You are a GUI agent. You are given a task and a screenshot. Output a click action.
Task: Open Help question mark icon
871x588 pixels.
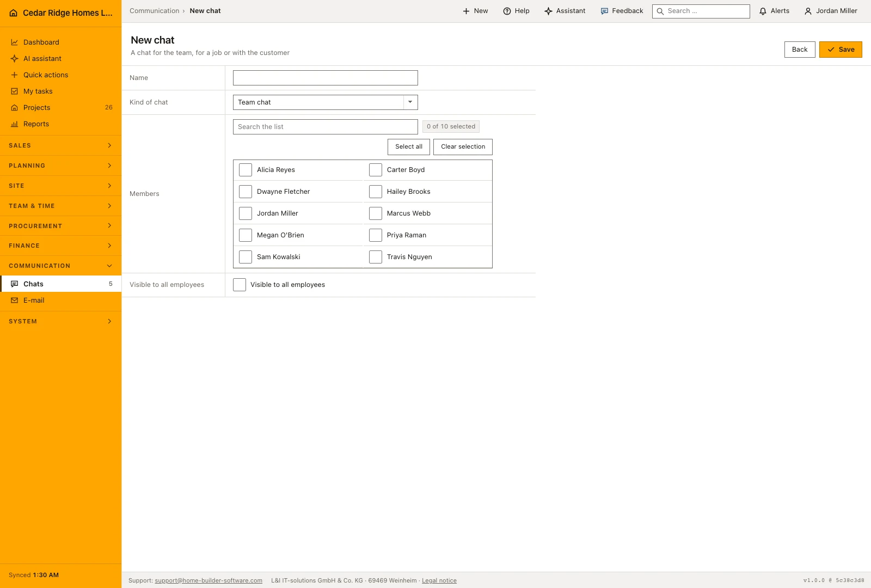pyautogui.click(x=507, y=11)
